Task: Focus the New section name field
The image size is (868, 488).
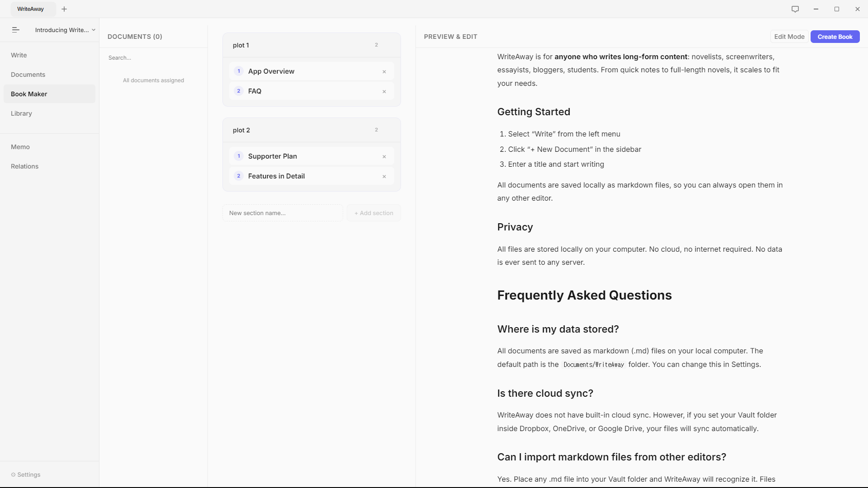Action: [x=282, y=213]
